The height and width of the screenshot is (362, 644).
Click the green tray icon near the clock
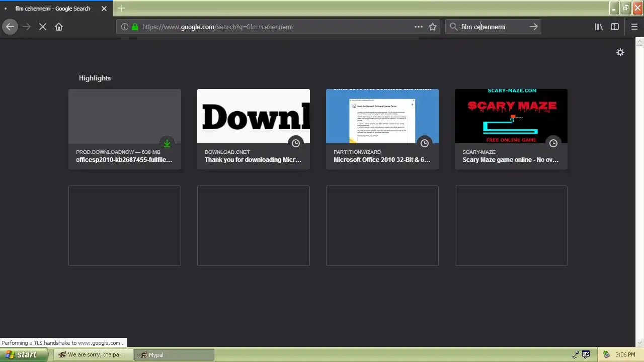(606, 355)
